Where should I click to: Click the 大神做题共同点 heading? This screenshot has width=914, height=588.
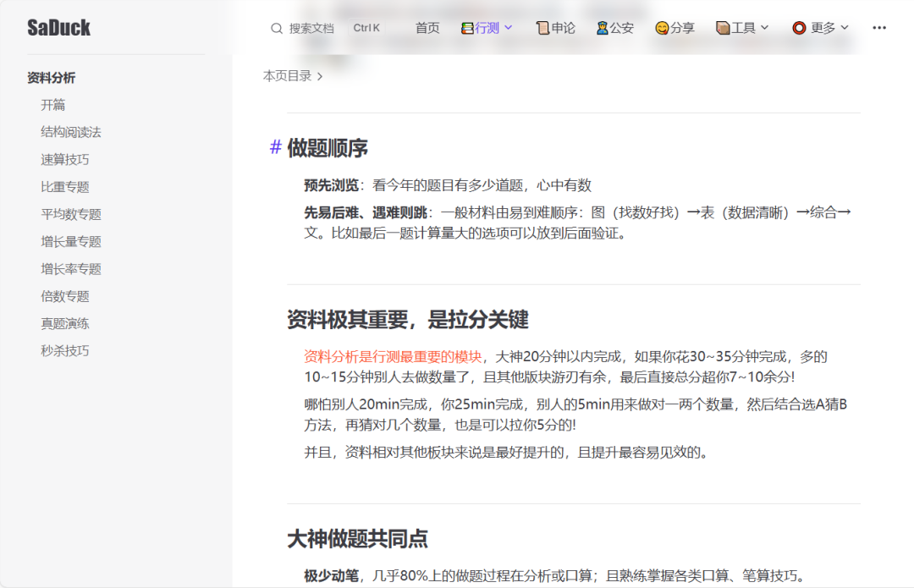358,539
